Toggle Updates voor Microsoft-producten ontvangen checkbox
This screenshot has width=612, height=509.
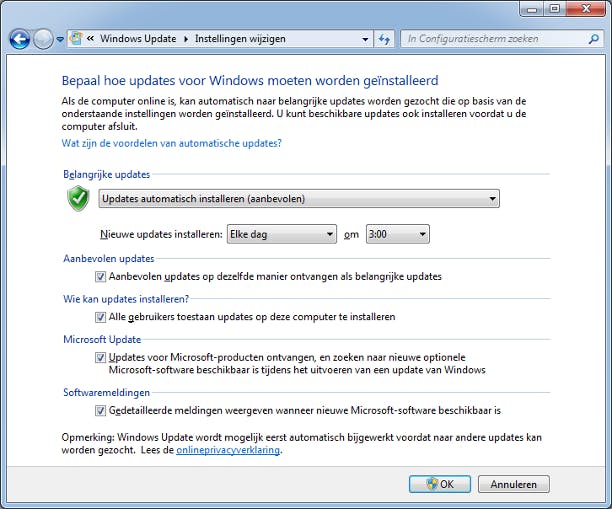pos(100,358)
